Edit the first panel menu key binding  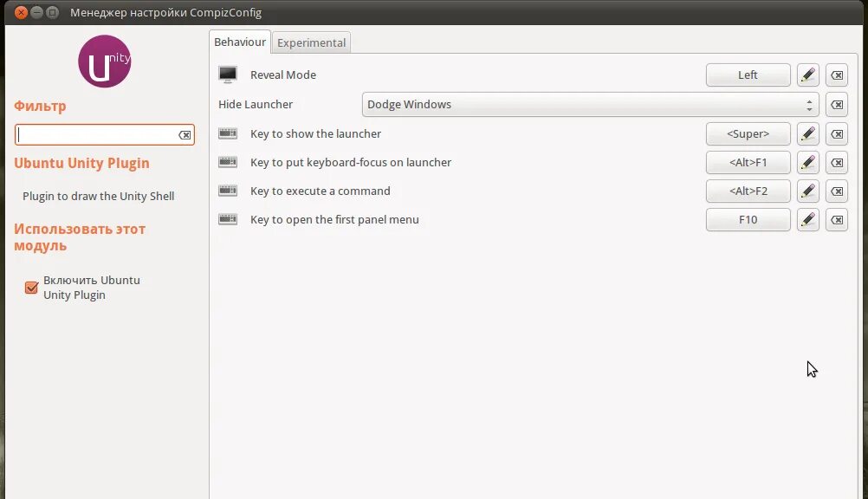[807, 220]
